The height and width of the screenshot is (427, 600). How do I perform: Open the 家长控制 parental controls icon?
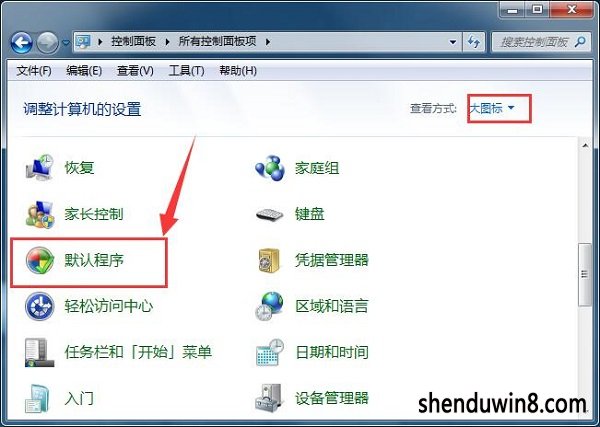click(39, 214)
